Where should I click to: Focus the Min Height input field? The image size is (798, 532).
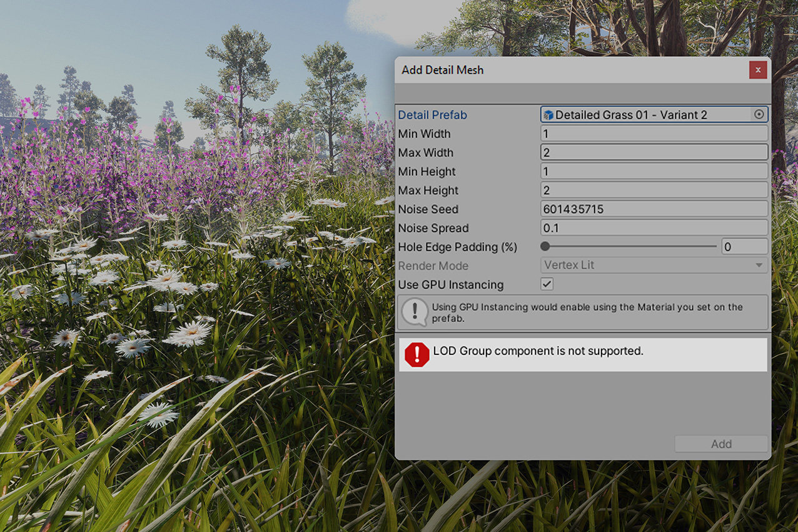coord(654,171)
